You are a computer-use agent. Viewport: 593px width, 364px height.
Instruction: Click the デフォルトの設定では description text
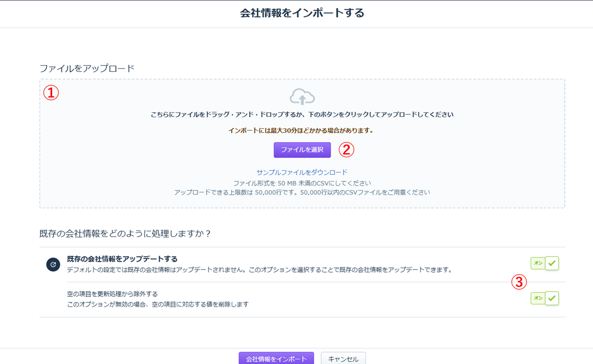[x=260, y=270]
